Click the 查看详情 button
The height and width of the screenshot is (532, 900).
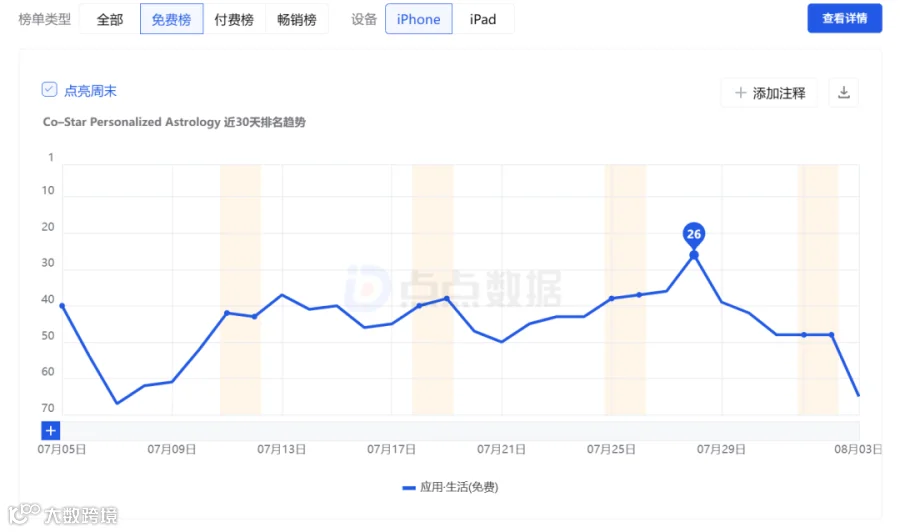[844, 18]
